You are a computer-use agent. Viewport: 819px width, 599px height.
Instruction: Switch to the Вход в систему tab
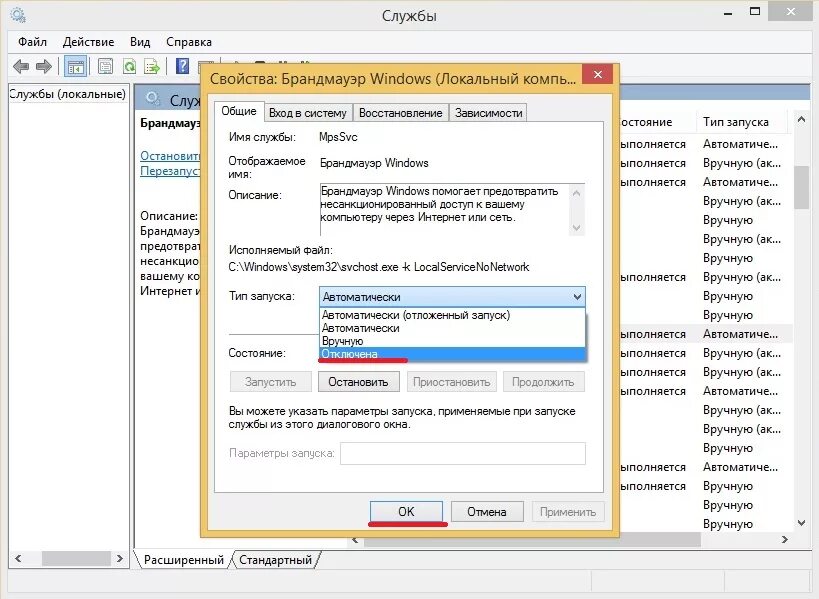(x=308, y=113)
